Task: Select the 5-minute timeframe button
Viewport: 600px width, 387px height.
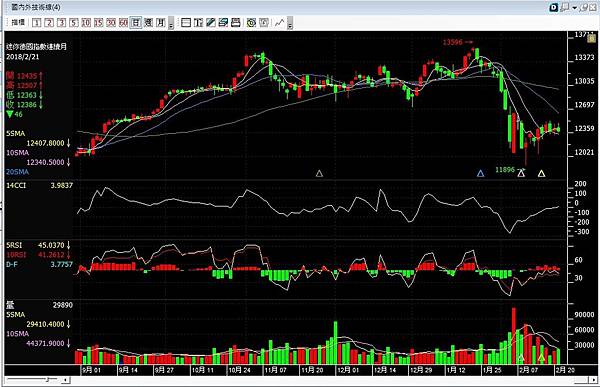Action: (x=74, y=23)
